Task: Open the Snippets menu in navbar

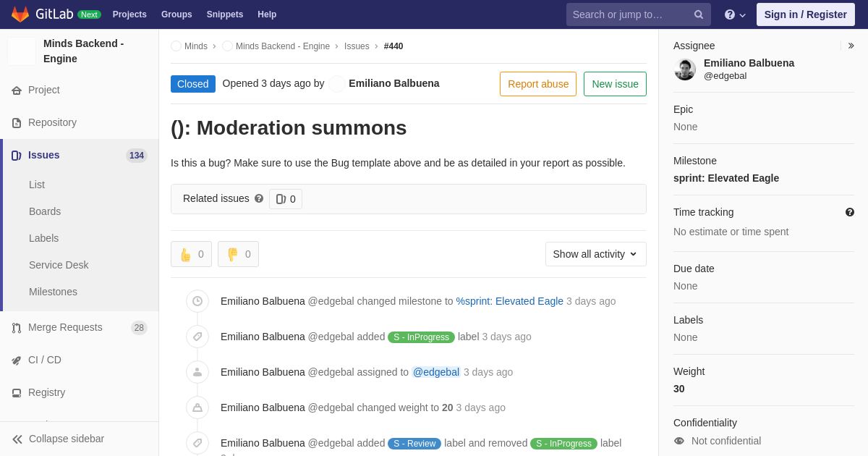Action: point(225,14)
